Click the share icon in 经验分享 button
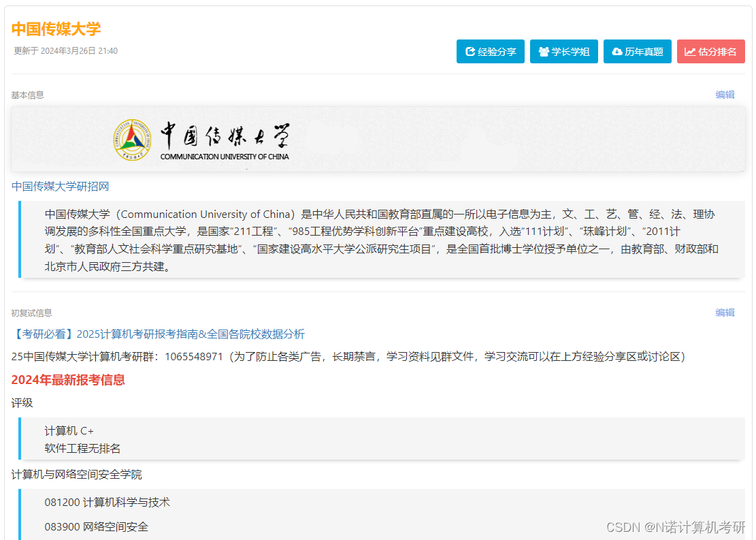Viewport: 756px width, 540px height. coord(470,52)
